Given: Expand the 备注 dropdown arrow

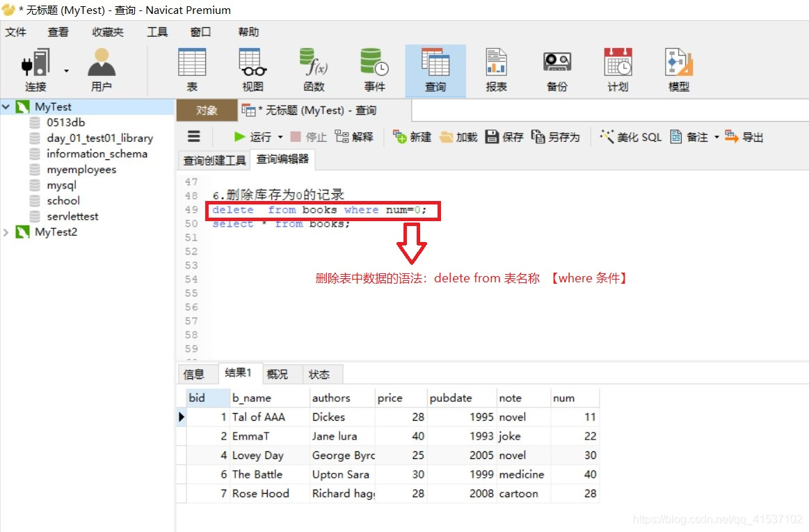Looking at the screenshot, I should coord(716,137).
